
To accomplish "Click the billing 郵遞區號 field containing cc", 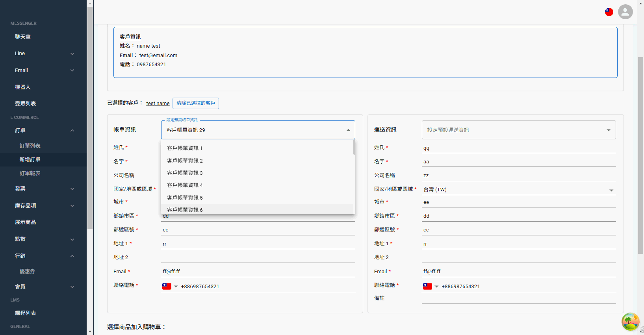I will point(258,230).
